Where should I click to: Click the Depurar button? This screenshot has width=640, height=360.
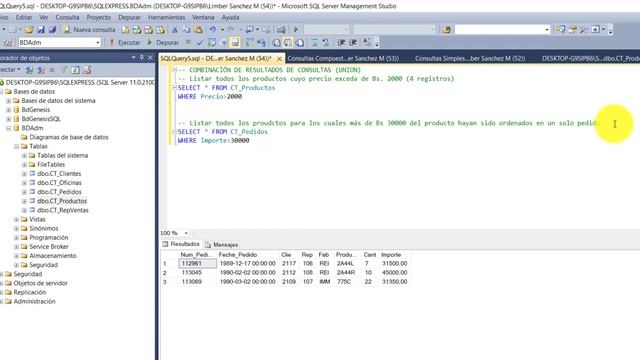(163, 42)
